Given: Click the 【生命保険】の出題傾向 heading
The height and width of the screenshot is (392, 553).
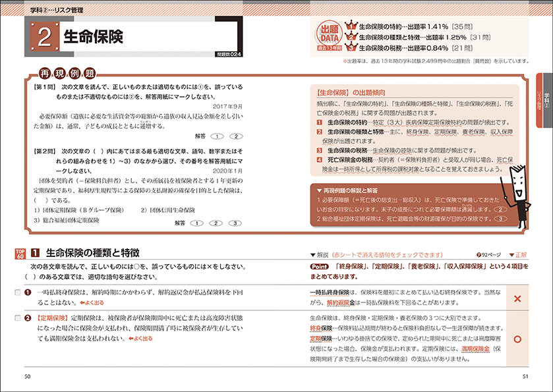Looking at the screenshot, I should click(x=351, y=93).
